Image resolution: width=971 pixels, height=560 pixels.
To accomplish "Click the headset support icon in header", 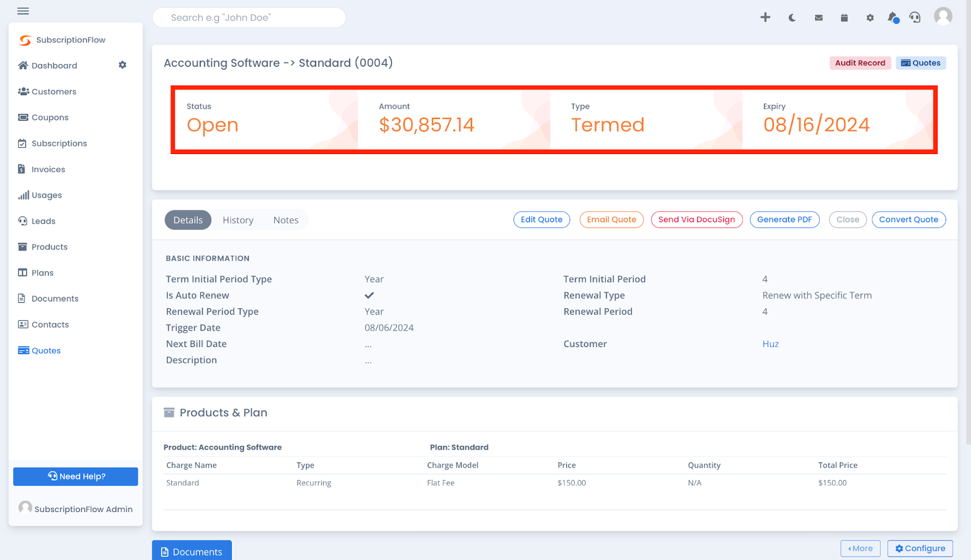I will tap(915, 18).
